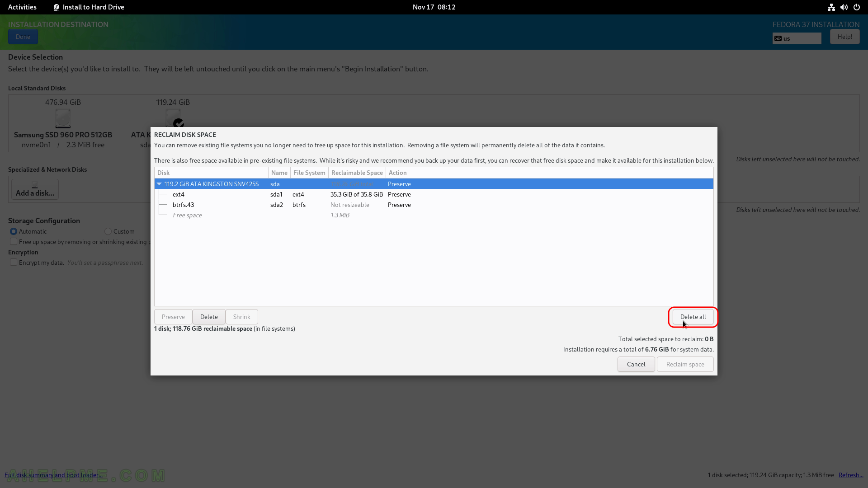868x488 pixels.
Task: Click the Delete all button
Action: (x=693, y=317)
